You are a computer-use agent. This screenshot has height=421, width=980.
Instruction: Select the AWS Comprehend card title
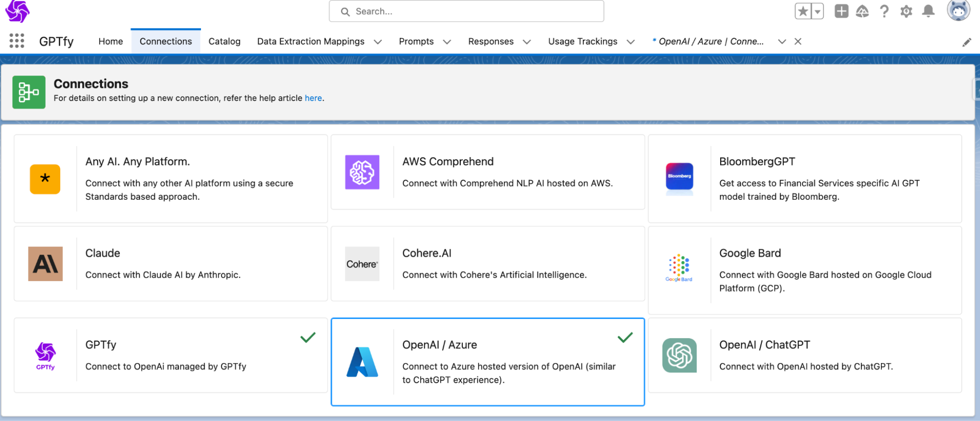448,161
